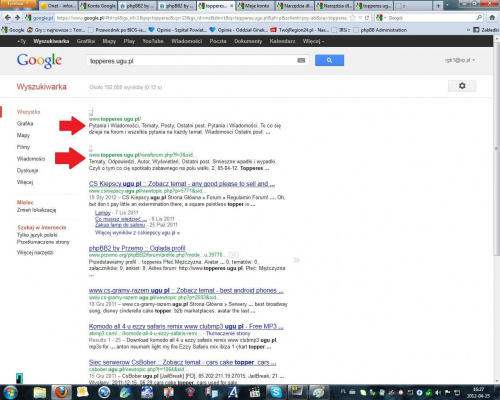This screenshot has height=400, width=500.
Task: Open Kalendarz in the Google black bar
Action: (282, 41)
